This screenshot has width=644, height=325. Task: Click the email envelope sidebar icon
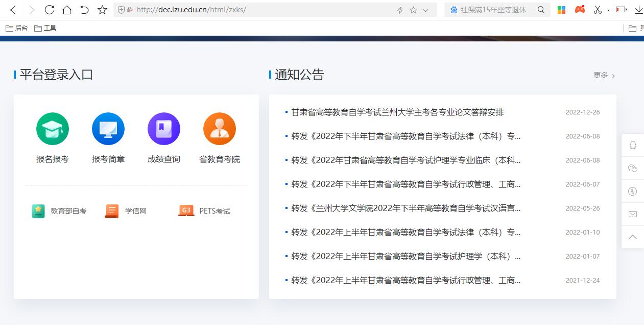tap(633, 214)
